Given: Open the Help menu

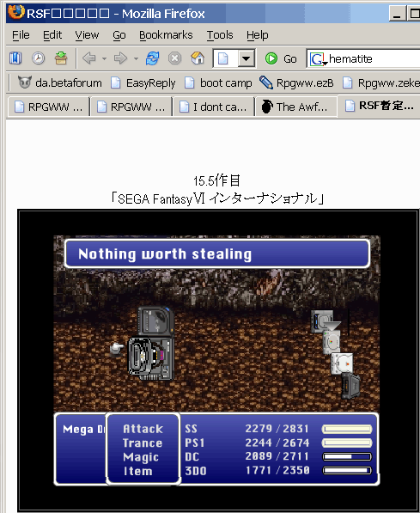Looking at the screenshot, I should (x=258, y=34).
